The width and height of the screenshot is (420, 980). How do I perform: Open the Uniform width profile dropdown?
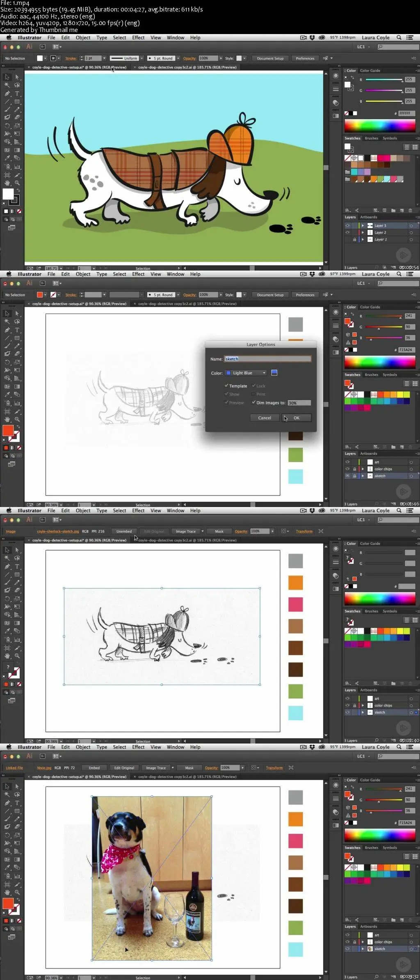[x=142, y=58]
